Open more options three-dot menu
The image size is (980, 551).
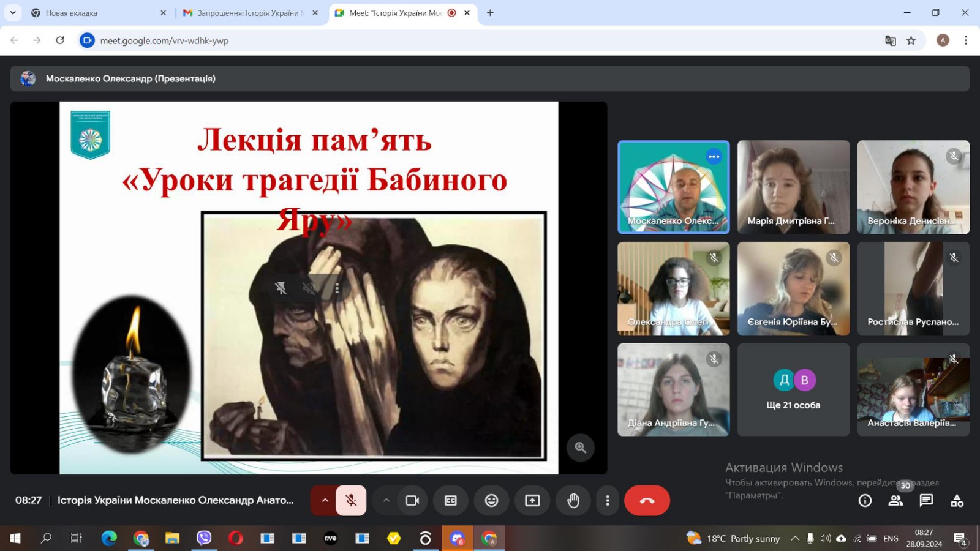(x=607, y=500)
